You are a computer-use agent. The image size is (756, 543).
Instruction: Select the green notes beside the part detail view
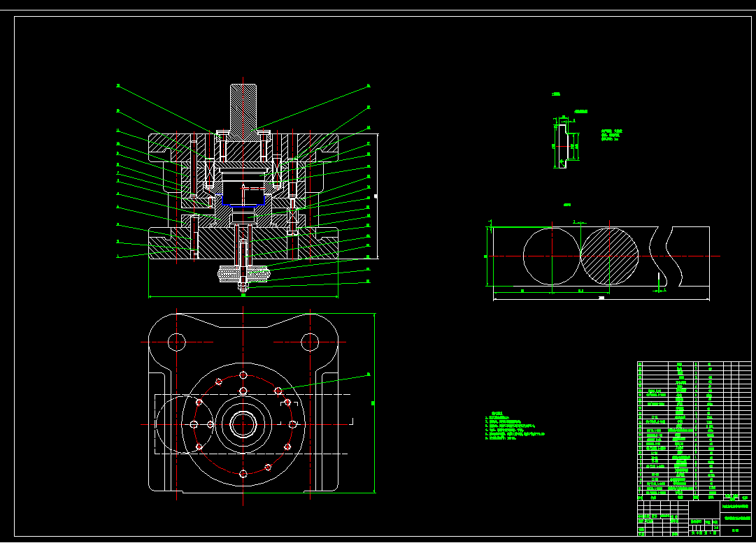pyautogui.click(x=611, y=135)
